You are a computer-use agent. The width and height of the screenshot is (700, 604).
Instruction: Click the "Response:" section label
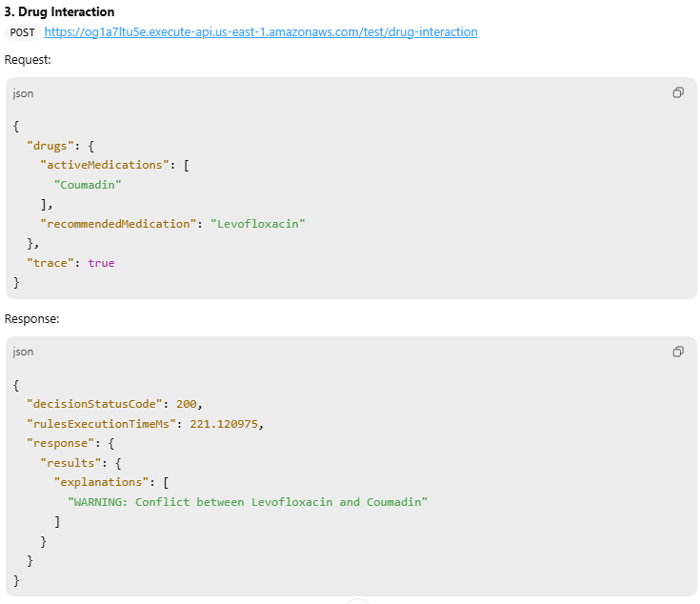point(32,319)
